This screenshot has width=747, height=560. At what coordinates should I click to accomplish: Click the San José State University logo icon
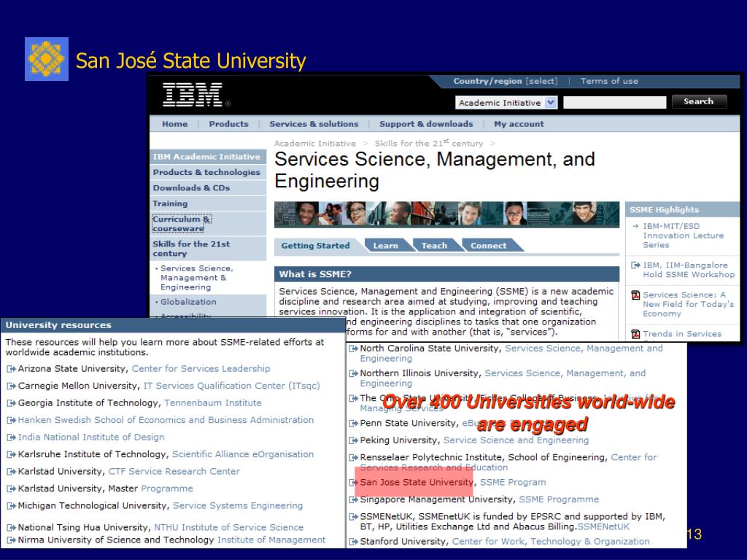click(x=46, y=59)
